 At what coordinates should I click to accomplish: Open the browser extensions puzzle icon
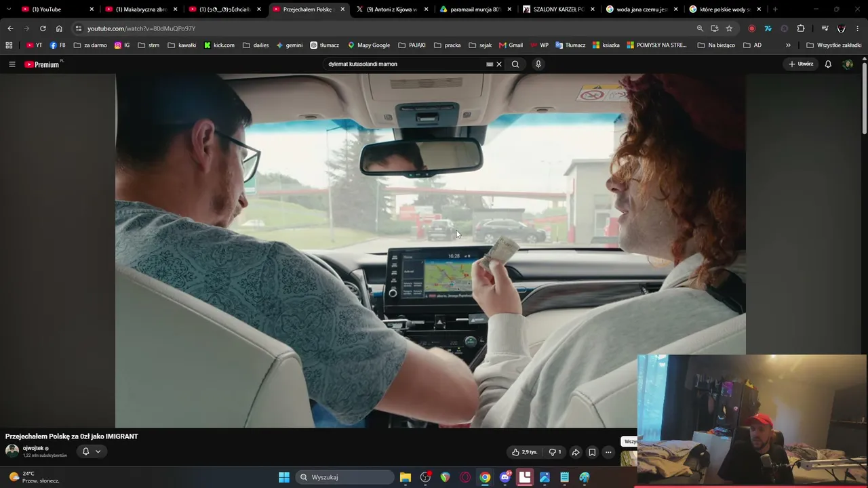click(x=801, y=28)
